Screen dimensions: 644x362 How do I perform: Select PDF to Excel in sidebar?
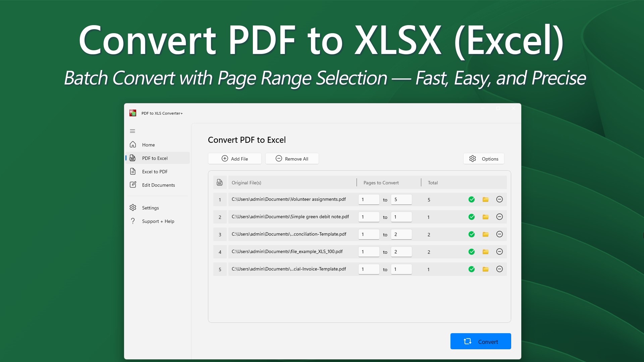coord(158,158)
